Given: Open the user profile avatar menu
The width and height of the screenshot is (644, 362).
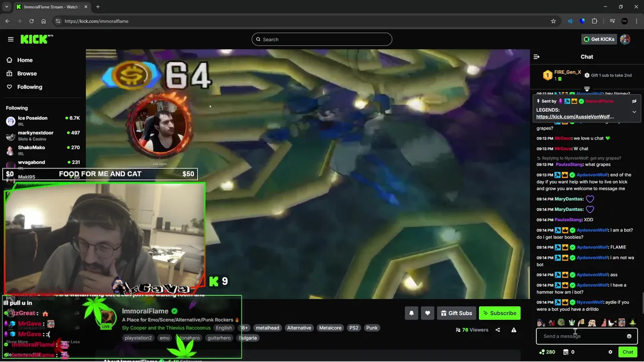Looking at the screenshot, I should (625, 39).
